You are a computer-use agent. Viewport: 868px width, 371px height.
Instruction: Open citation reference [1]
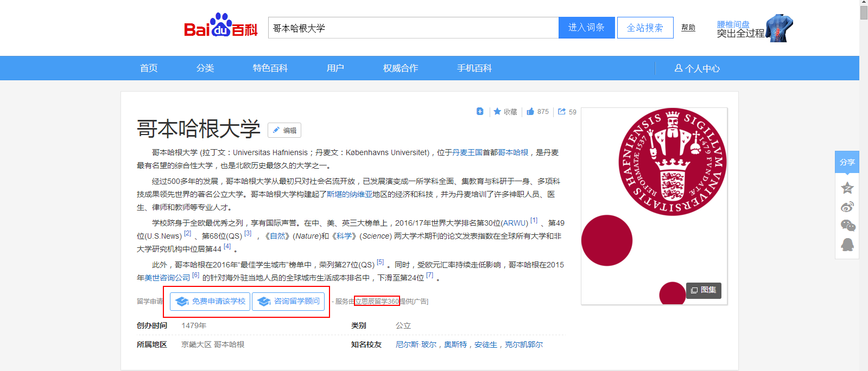[x=534, y=220]
